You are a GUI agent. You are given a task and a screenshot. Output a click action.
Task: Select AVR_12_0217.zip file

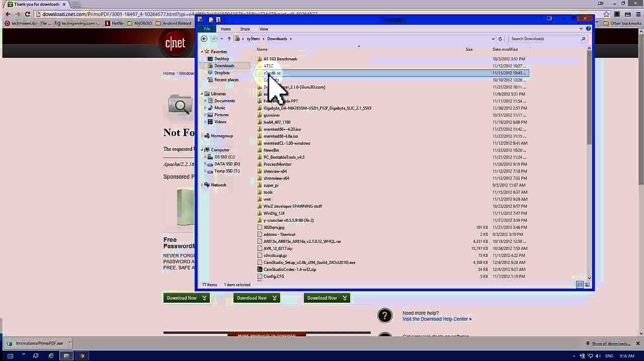278,248
